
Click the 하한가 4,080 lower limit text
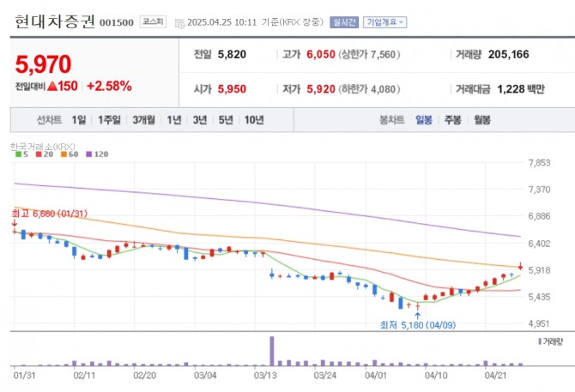point(369,89)
